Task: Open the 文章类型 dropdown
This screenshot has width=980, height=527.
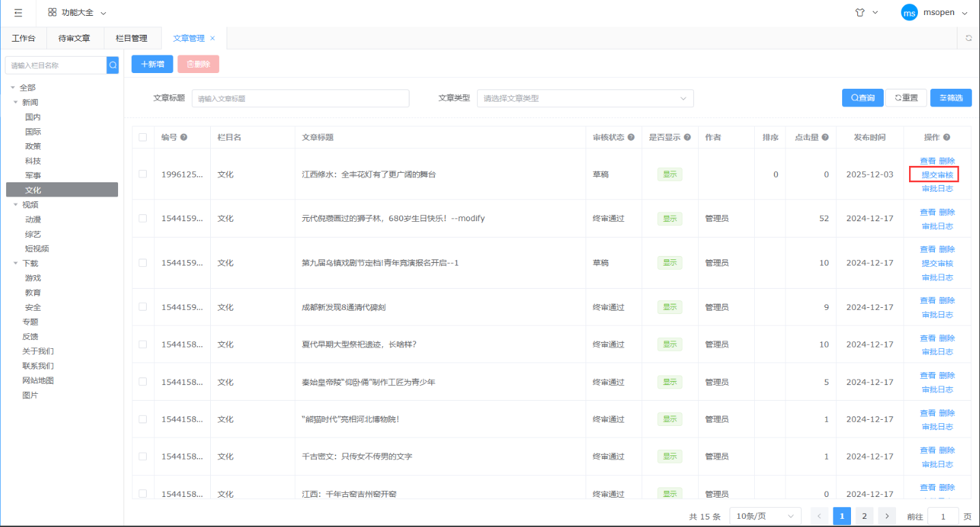Action: pyautogui.click(x=585, y=98)
